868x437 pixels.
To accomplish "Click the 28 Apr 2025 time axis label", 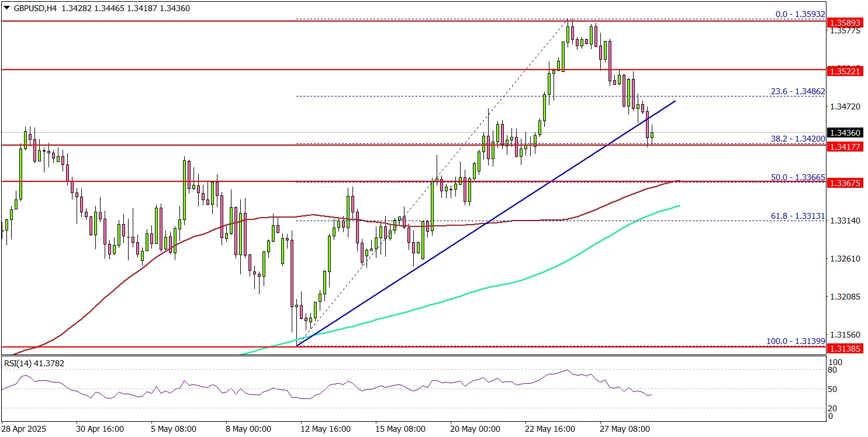I will tap(23, 428).
